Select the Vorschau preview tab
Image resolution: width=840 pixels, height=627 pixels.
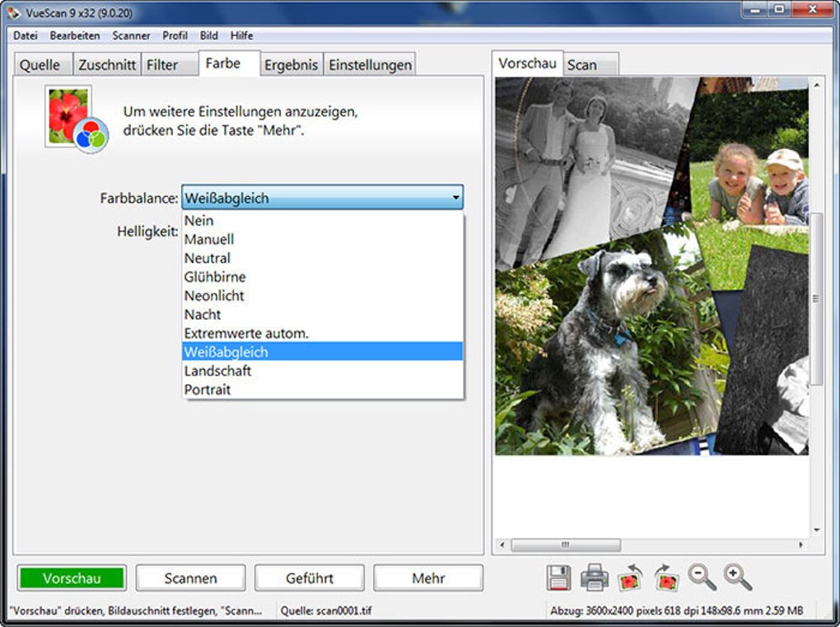(527, 63)
